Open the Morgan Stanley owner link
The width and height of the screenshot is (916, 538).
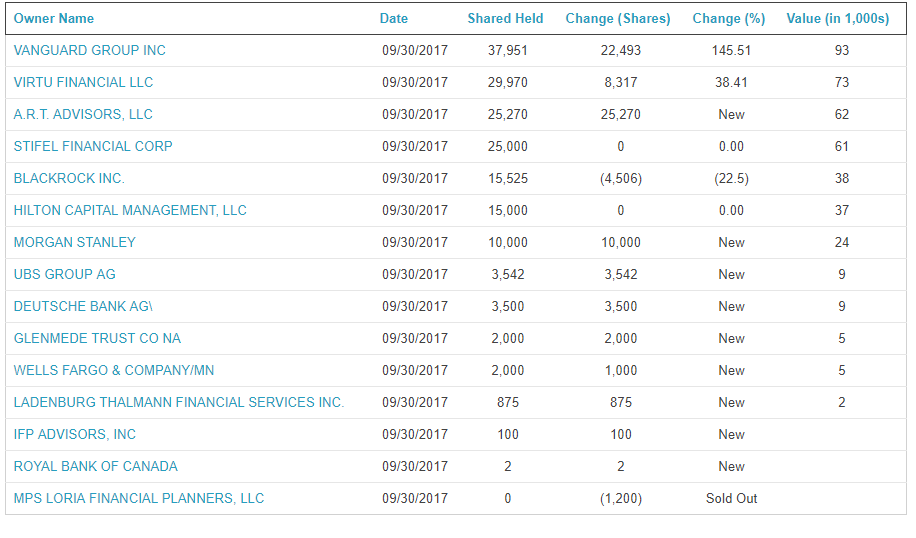click(75, 242)
